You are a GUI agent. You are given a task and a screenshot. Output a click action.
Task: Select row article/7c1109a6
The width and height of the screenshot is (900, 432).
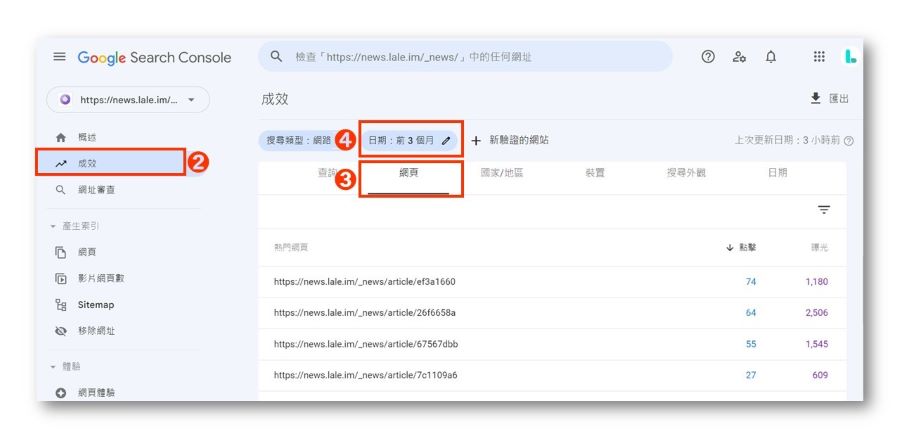(552, 375)
